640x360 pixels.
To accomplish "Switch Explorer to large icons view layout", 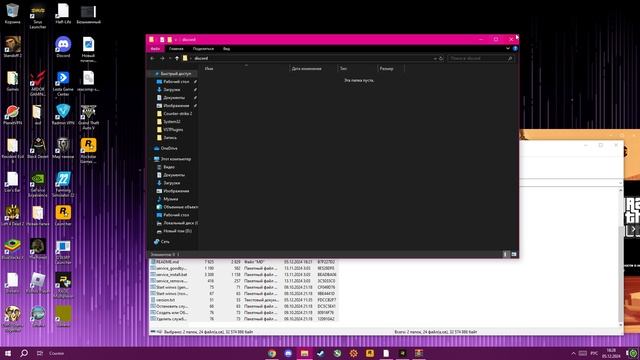I will [514, 254].
